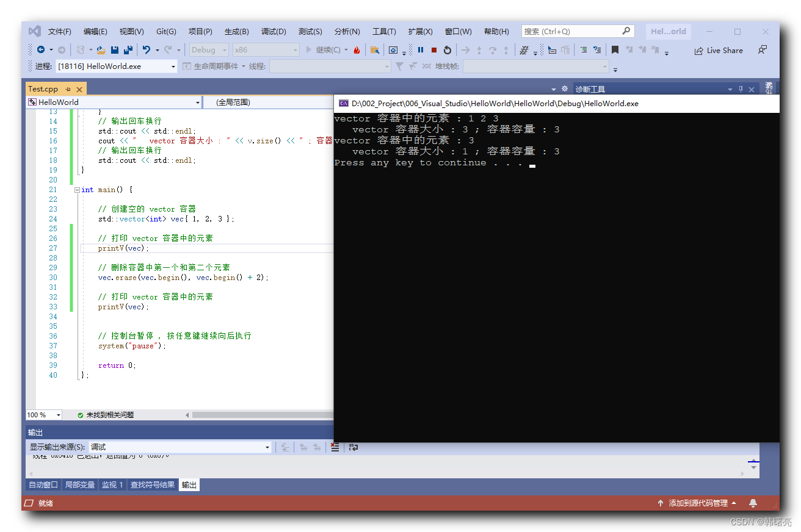Switch to the 局部变量 tab
This screenshot has width=801, height=532.
tap(80, 485)
